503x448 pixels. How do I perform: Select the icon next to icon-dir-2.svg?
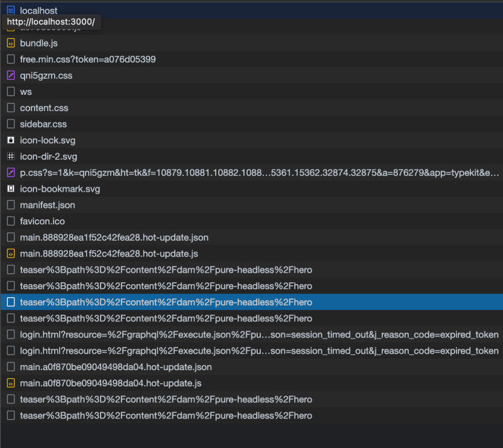coord(11,156)
